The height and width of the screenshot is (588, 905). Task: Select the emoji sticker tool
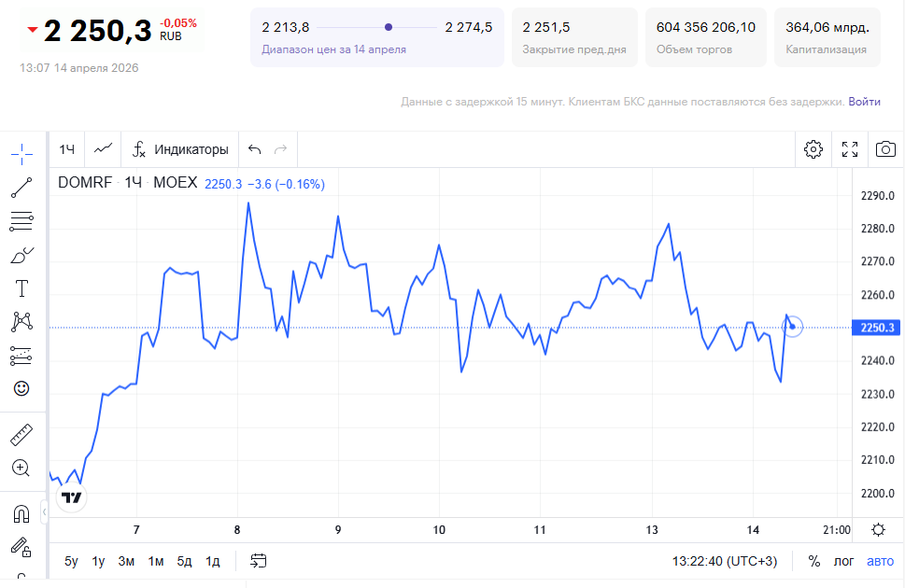tap(21, 389)
